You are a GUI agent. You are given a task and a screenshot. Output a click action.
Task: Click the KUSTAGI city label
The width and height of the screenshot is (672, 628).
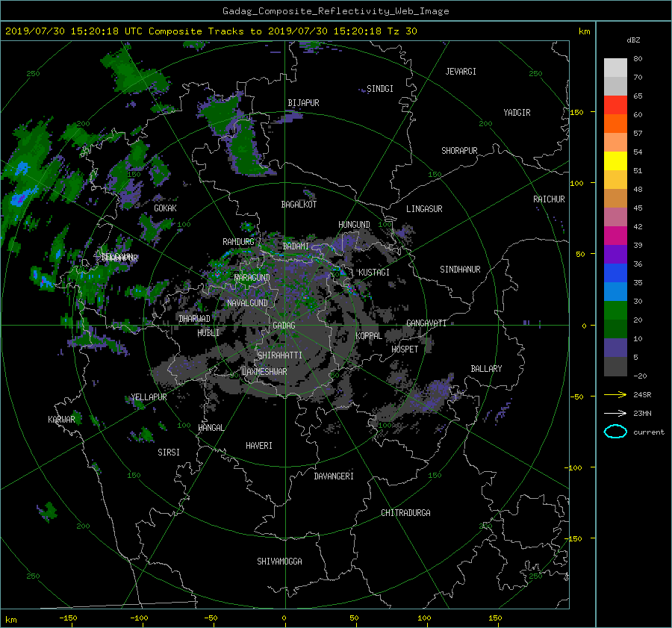click(x=374, y=273)
